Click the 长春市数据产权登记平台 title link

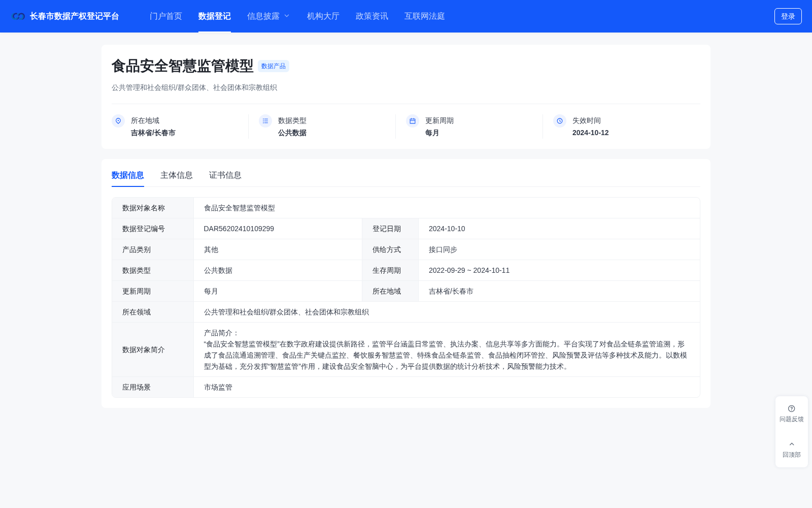[75, 16]
